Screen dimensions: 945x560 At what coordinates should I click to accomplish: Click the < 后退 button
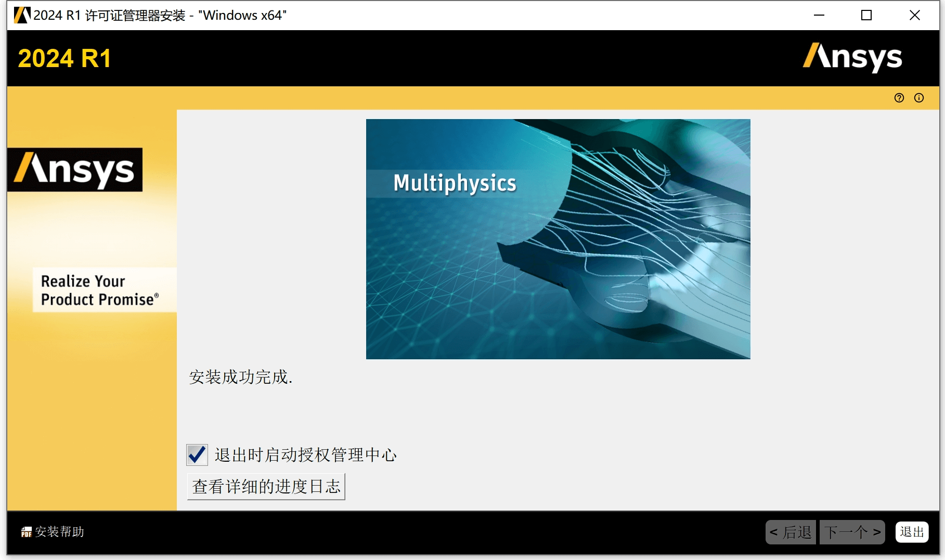coord(791,532)
